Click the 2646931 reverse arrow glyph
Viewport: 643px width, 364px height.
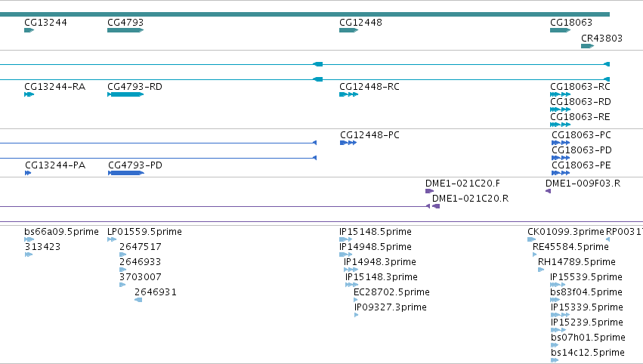coord(138,300)
